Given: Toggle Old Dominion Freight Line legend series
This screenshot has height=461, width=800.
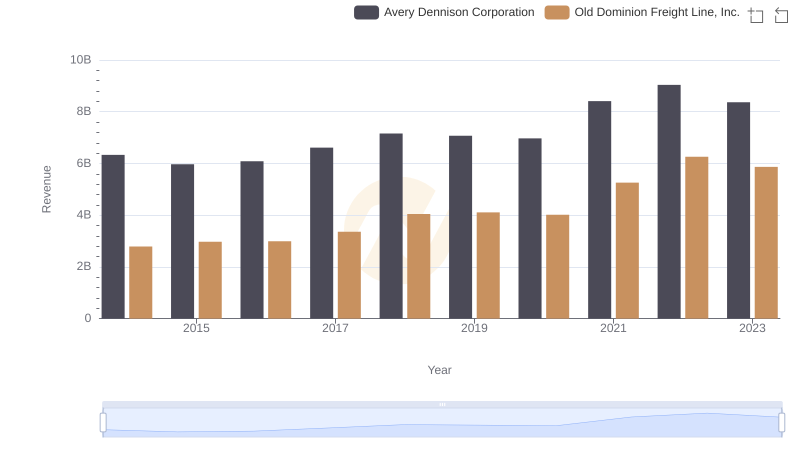Looking at the screenshot, I should coord(642,12).
